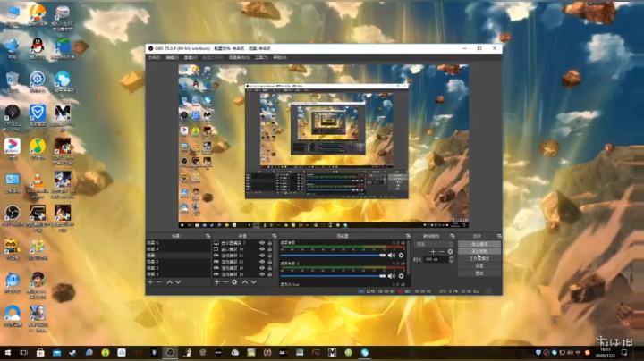Lock the Window Capture source
Screen dimensions: 644x361
(270, 249)
